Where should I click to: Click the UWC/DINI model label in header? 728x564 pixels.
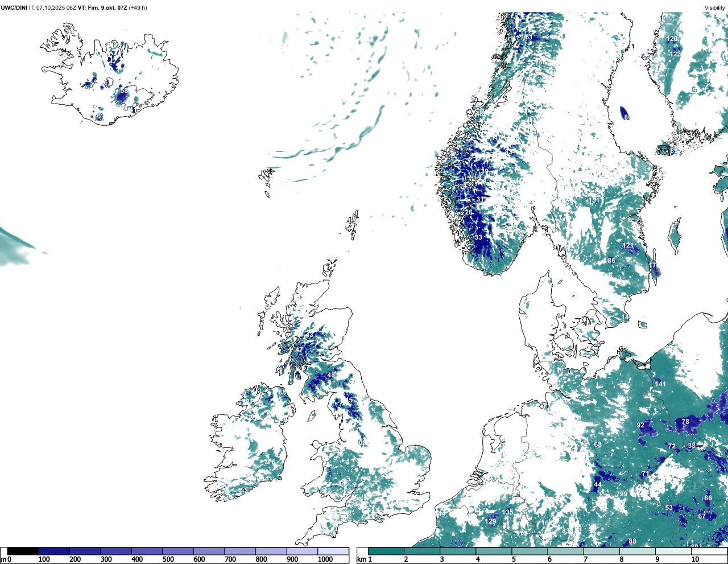click(14, 8)
